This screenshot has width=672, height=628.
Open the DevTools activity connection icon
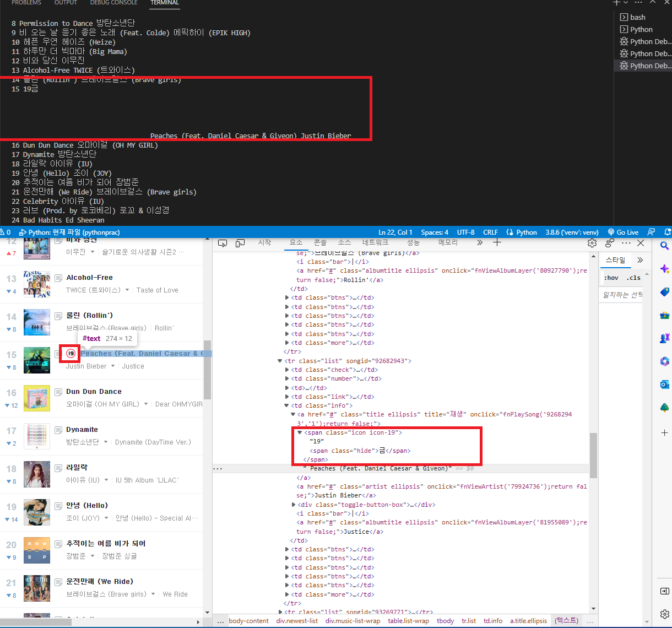(610, 243)
